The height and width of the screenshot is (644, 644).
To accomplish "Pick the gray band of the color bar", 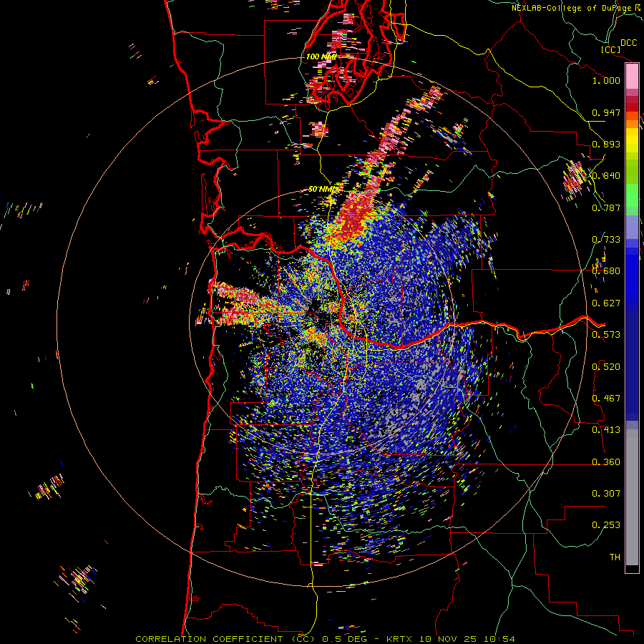I will (x=632, y=497).
